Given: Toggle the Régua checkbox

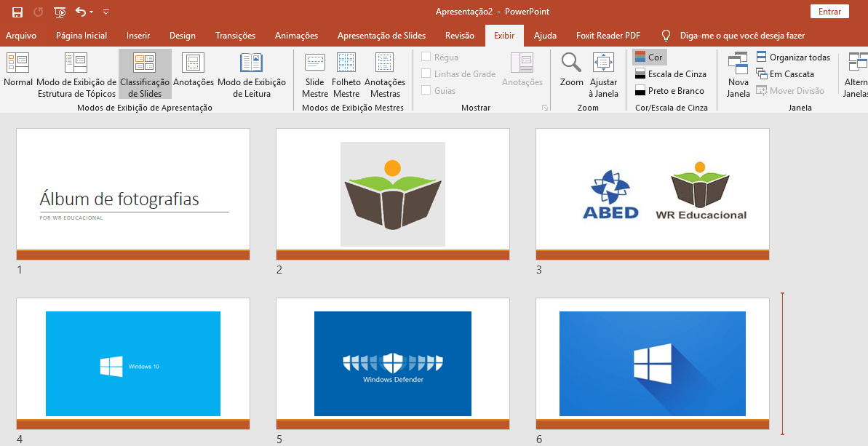Looking at the screenshot, I should tap(426, 57).
